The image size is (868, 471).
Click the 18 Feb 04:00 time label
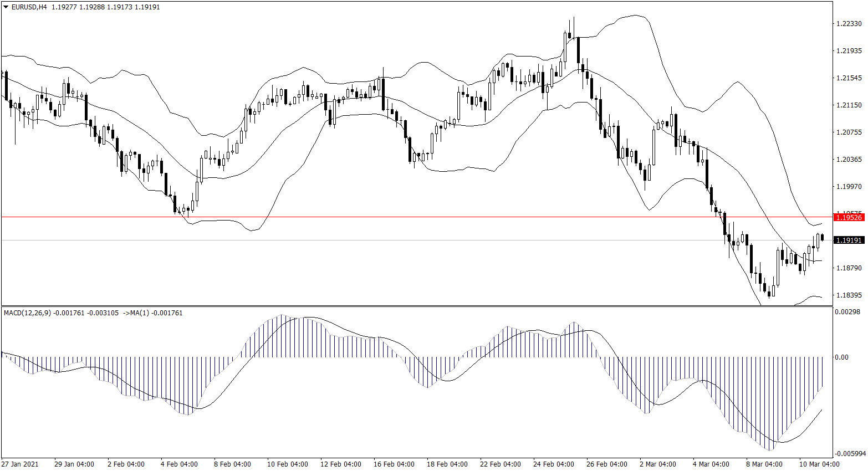coord(447,464)
